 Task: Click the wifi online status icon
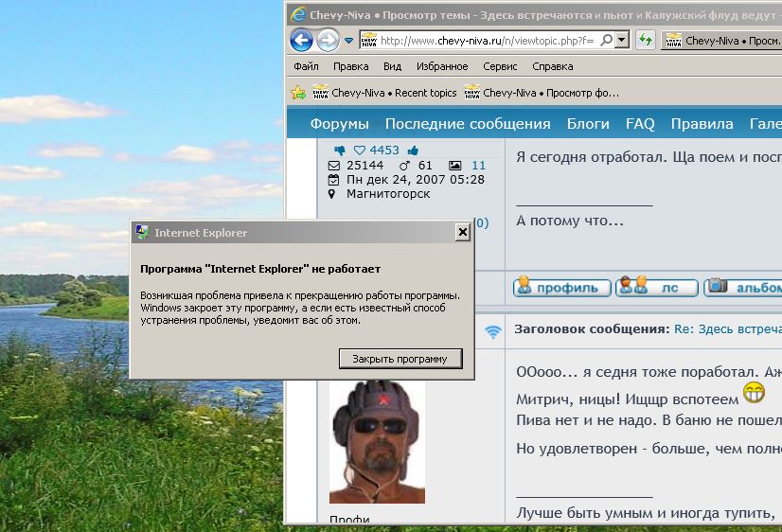coord(492,331)
